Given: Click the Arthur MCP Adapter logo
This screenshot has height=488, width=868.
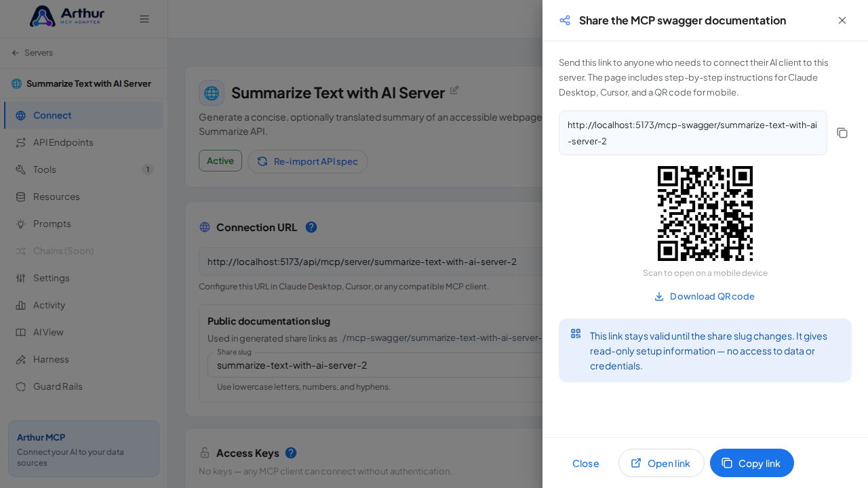Looking at the screenshot, I should 67,16.
